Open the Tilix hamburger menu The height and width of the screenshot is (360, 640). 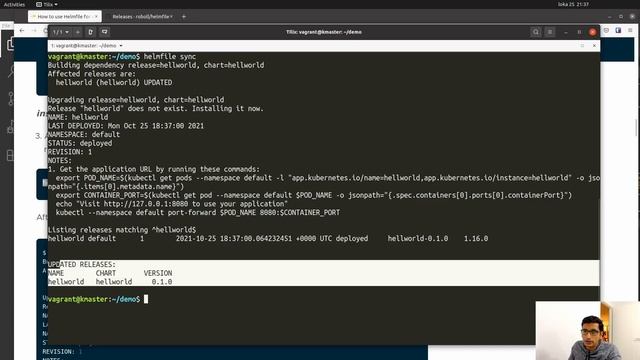tap(550, 32)
